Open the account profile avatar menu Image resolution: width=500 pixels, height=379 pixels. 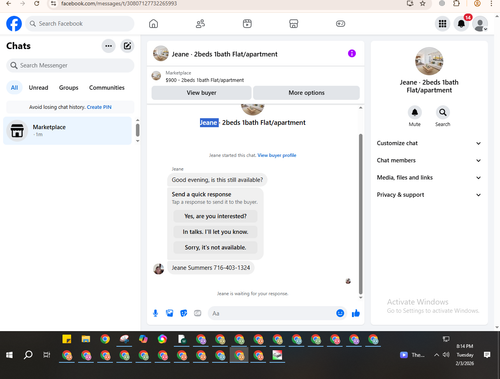click(480, 24)
